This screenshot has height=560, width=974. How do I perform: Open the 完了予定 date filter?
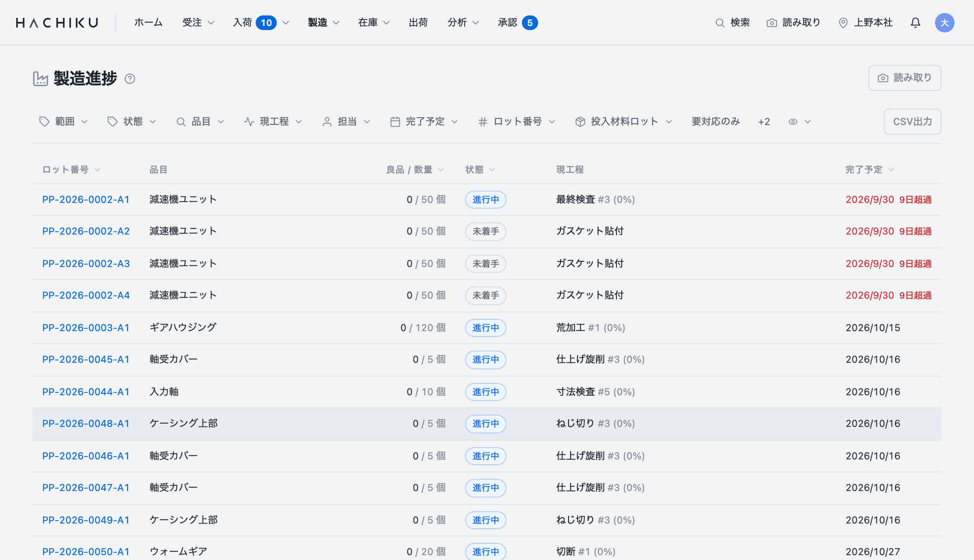coord(424,122)
